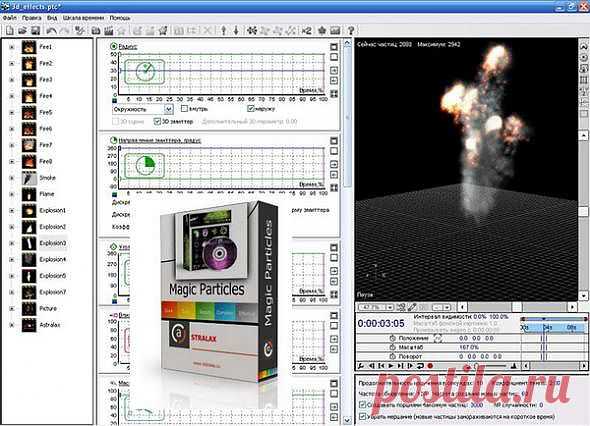Screen dimensions: 590x426
Task: Select Explosion5 in the emitter list
Action: point(53,276)
